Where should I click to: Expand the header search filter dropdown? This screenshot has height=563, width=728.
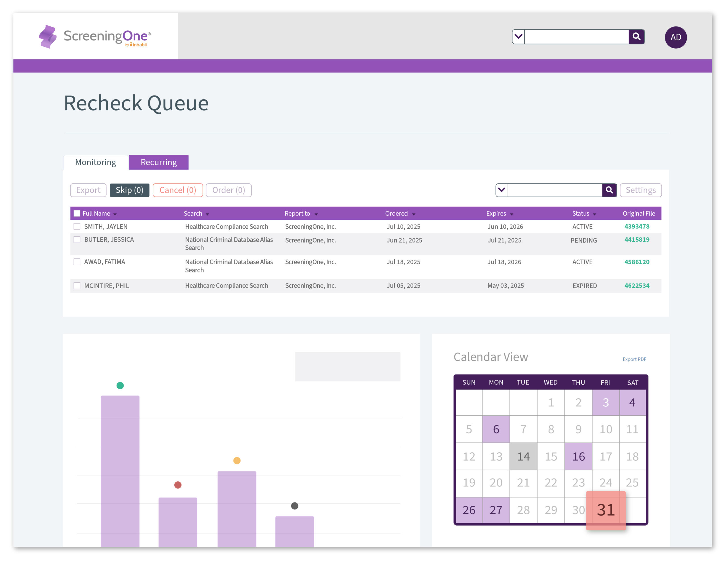pyautogui.click(x=518, y=37)
